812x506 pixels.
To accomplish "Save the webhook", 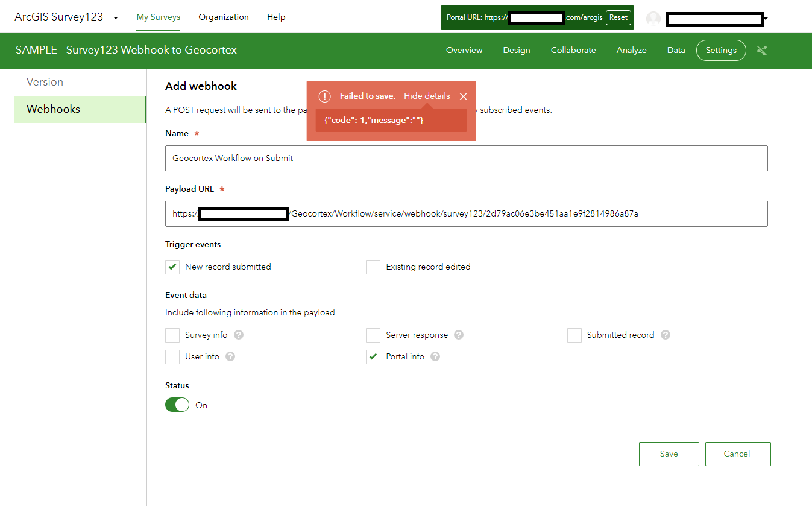I will click(x=669, y=454).
